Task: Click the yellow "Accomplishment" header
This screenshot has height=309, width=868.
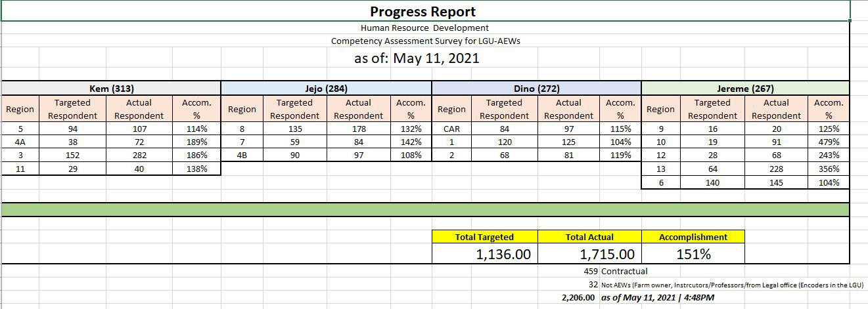Action: pyautogui.click(x=693, y=237)
